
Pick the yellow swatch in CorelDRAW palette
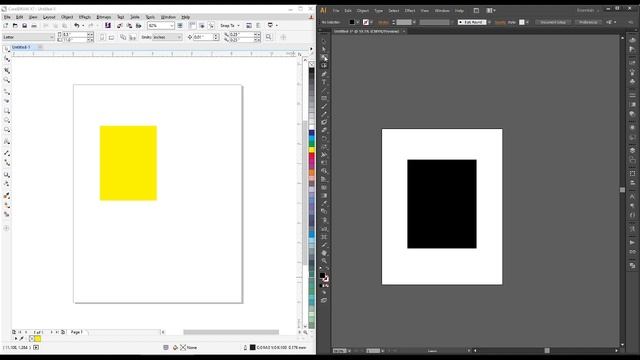pyautogui.click(x=312, y=150)
